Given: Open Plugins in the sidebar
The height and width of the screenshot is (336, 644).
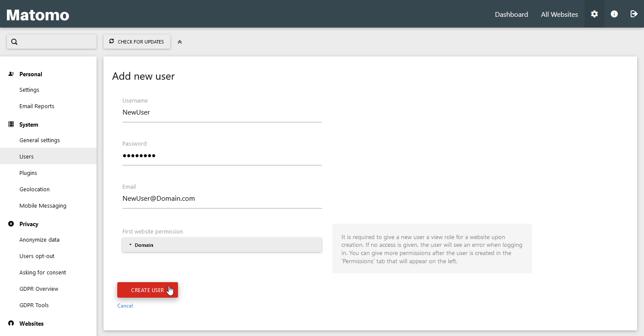Looking at the screenshot, I should [x=28, y=173].
